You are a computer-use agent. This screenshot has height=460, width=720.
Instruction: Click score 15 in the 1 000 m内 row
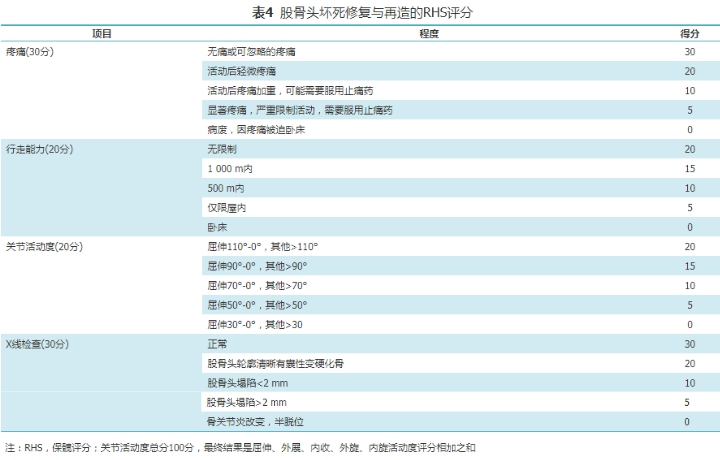(x=690, y=169)
